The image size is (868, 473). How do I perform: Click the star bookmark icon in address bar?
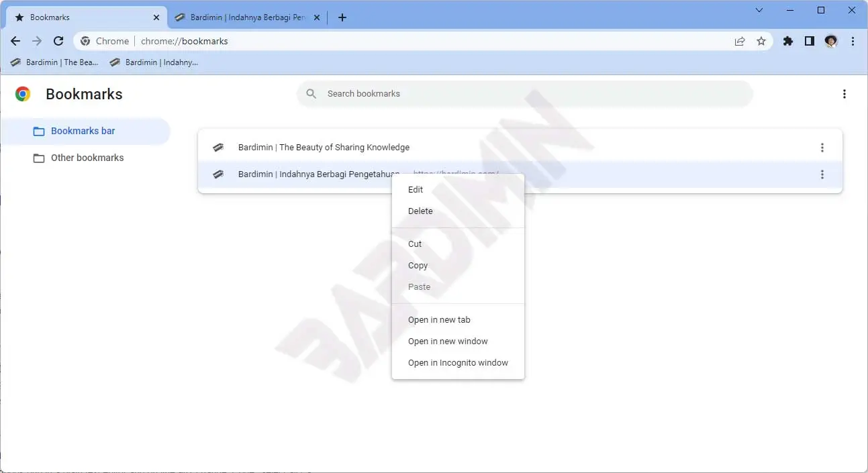[761, 41]
